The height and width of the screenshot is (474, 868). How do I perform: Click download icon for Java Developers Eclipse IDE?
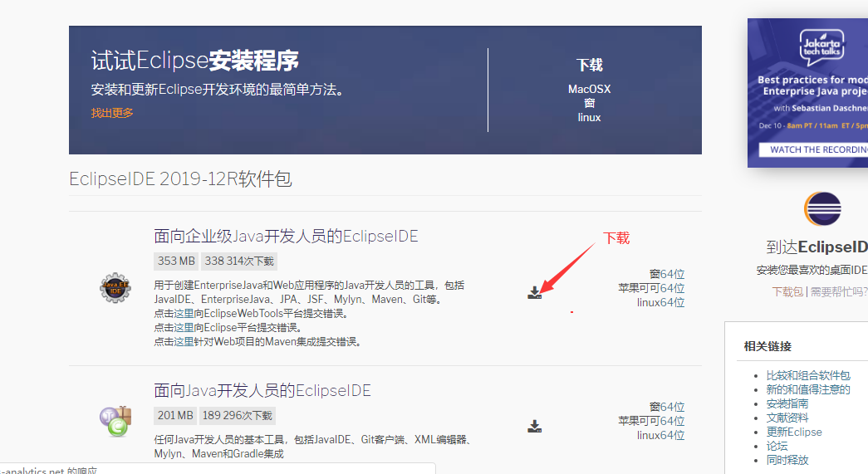tap(534, 426)
